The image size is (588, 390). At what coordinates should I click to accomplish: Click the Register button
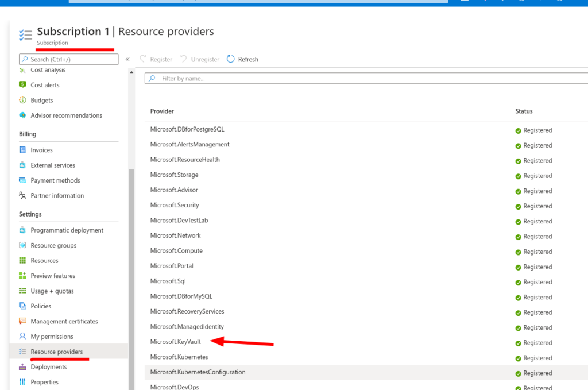(156, 59)
